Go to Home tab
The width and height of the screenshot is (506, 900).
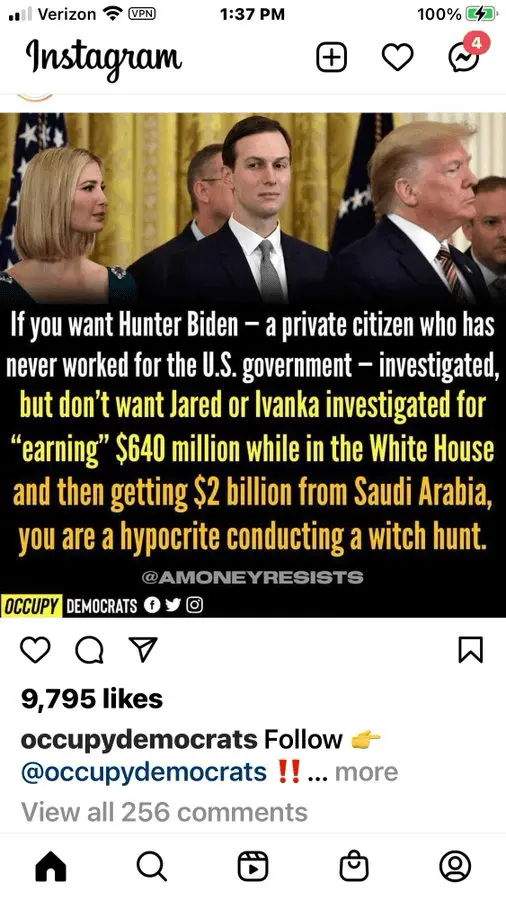click(x=50, y=866)
